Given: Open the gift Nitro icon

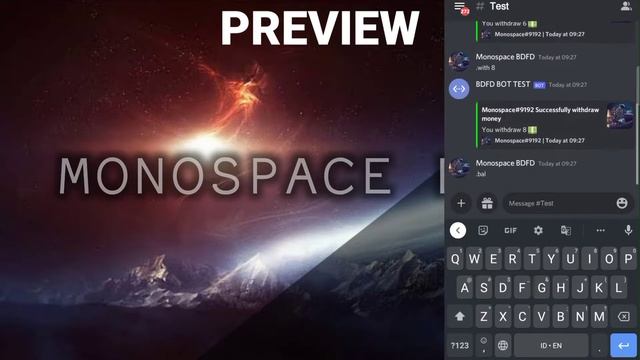Looking at the screenshot, I should tap(487, 203).
